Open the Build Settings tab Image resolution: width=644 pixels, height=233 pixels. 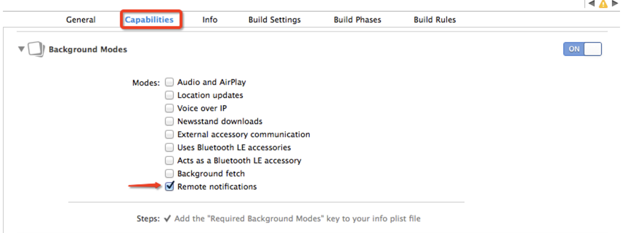pyautogui.click(x=274, y=20)
